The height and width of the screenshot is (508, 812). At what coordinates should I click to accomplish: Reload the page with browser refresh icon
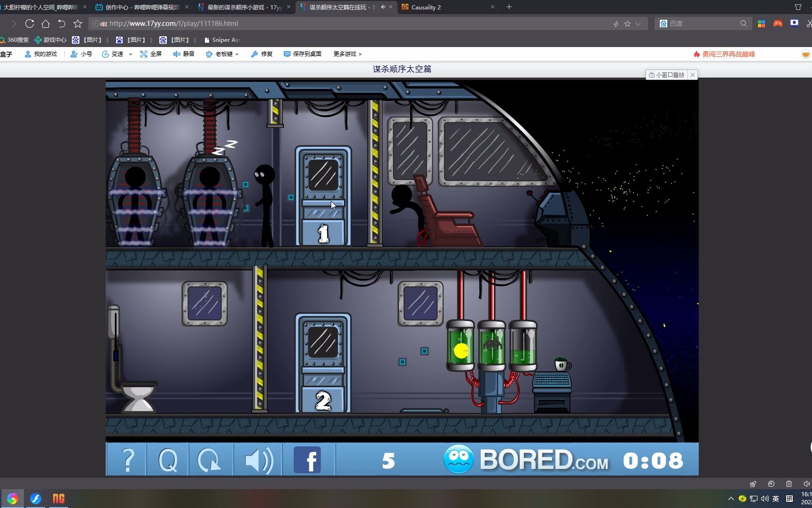(x=30, y=24)
